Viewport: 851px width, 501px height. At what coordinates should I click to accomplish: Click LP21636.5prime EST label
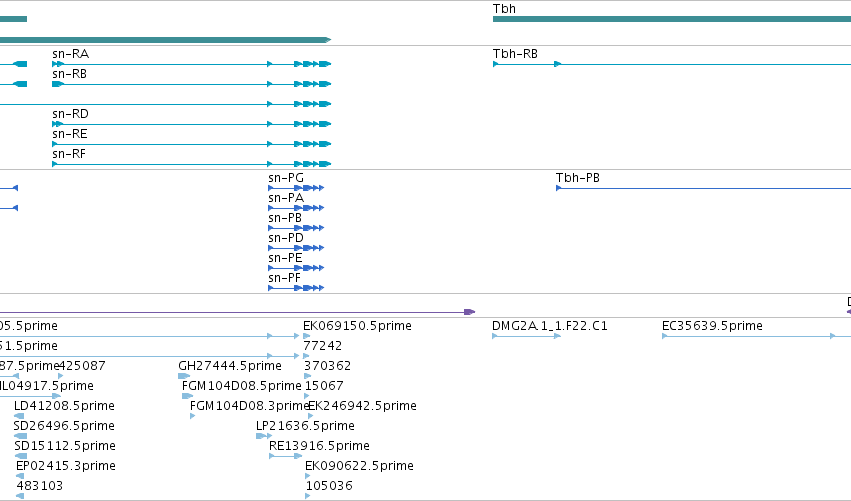tap(305, 426)
